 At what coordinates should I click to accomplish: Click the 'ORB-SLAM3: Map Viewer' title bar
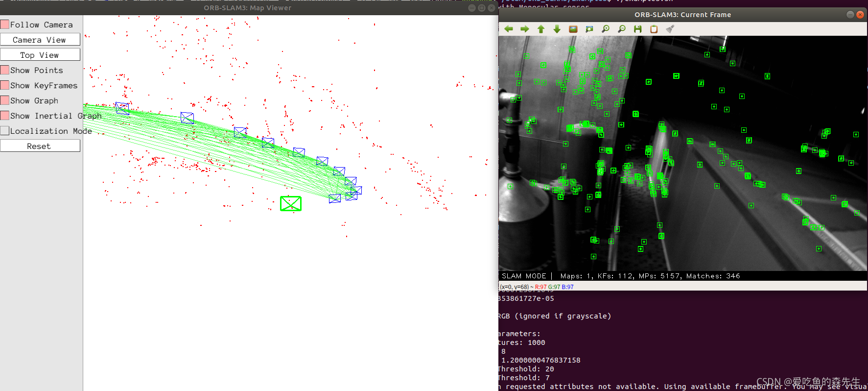click(248, 8)
